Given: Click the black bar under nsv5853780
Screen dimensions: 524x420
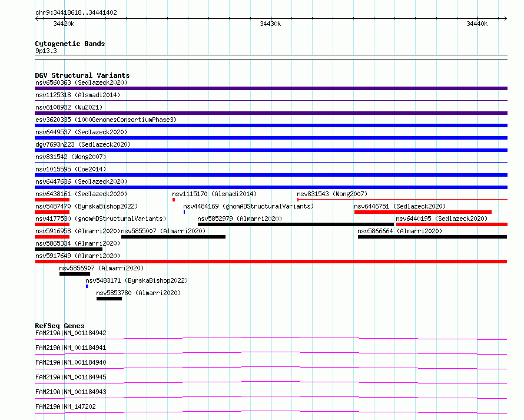Looking at the screenshot, I should click(x=110, y=299).
